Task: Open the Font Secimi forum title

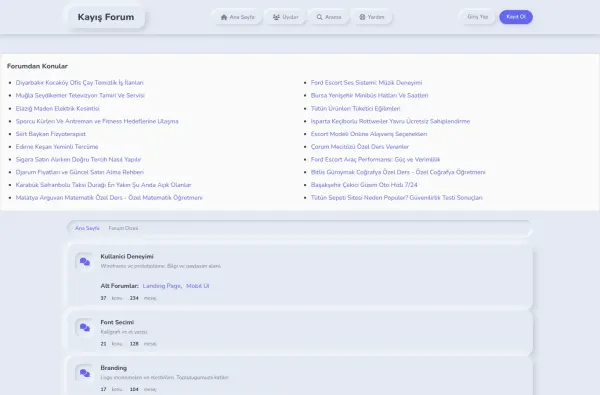Action: (117, 322)
